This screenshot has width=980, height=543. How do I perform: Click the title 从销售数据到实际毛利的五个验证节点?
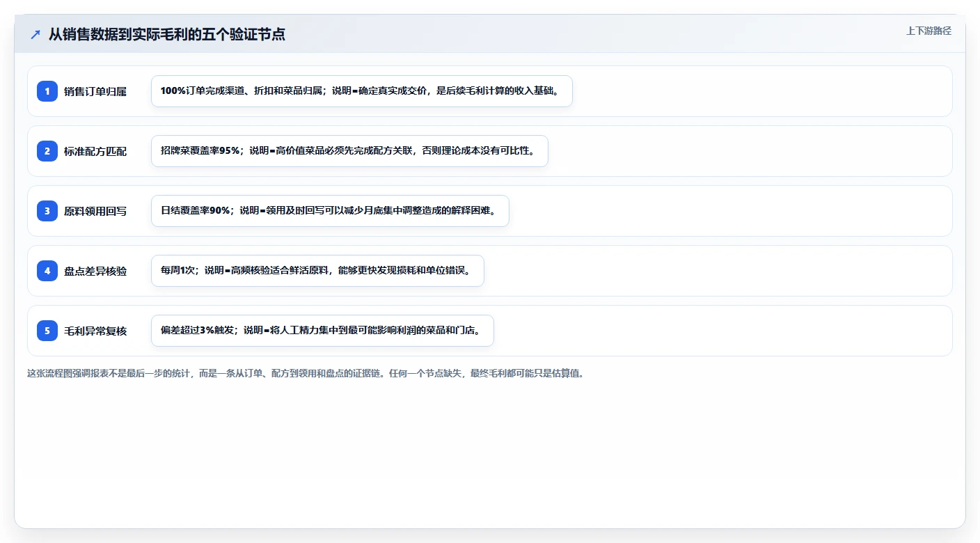(x=167, y=34)
